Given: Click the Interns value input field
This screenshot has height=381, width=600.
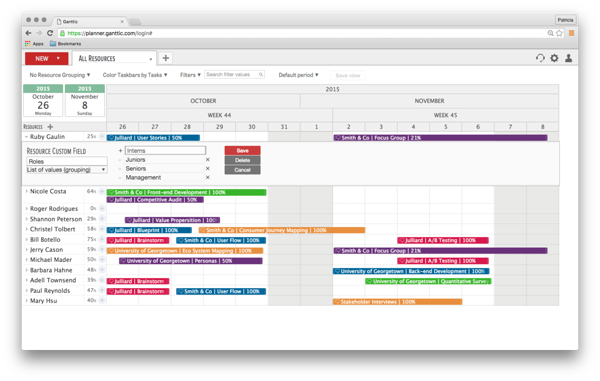Looking at the screenshot, I should coord(165,151).
